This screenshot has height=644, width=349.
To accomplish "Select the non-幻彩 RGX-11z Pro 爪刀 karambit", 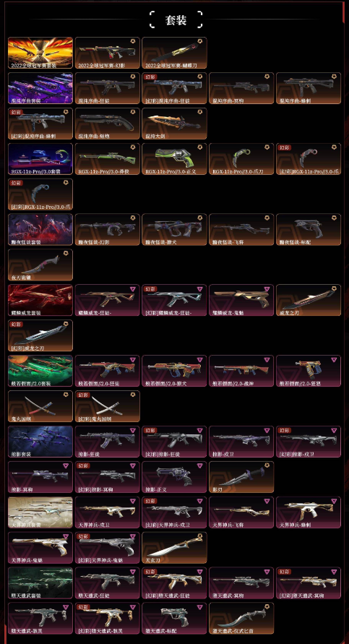I will [241, 159].
